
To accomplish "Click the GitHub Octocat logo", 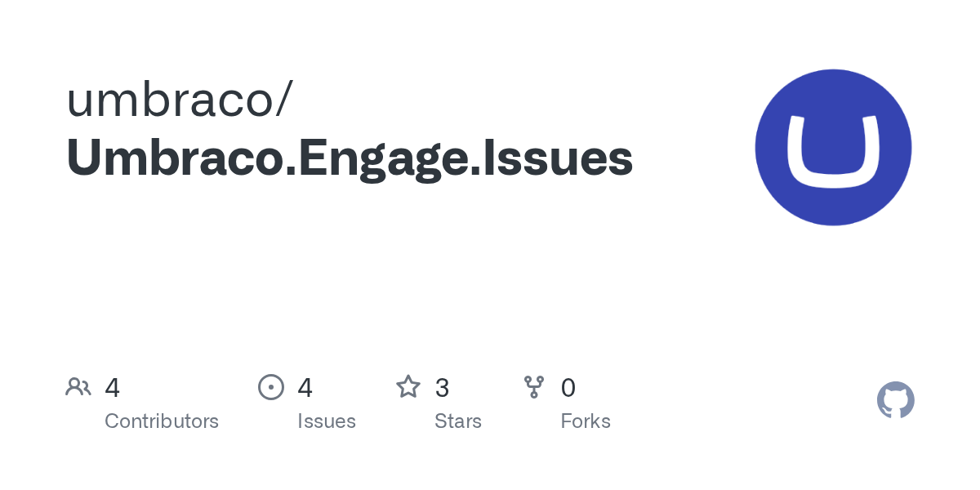I will click(x=895, y=400).
